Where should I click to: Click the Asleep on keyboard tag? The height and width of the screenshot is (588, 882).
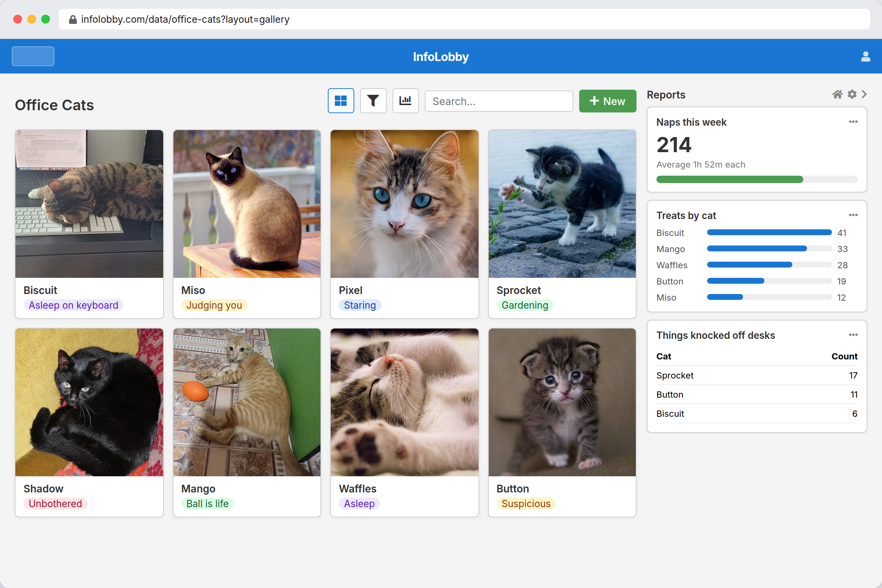tap(73, 305)
